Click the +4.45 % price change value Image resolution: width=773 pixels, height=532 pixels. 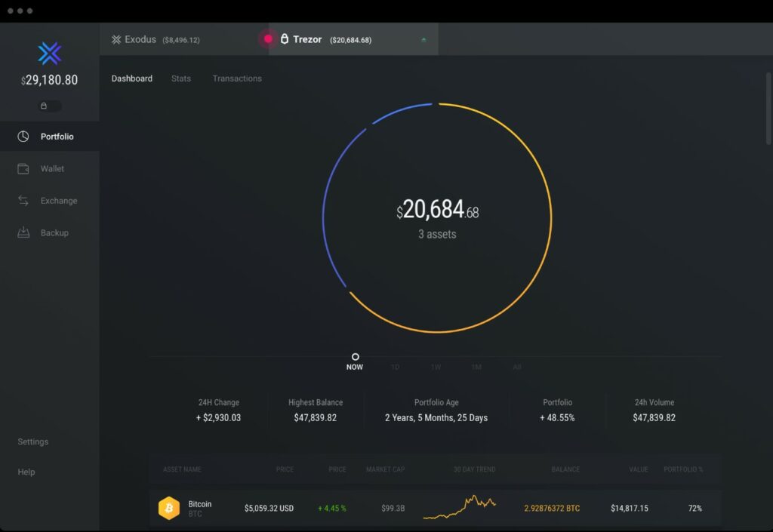(332, 508)
